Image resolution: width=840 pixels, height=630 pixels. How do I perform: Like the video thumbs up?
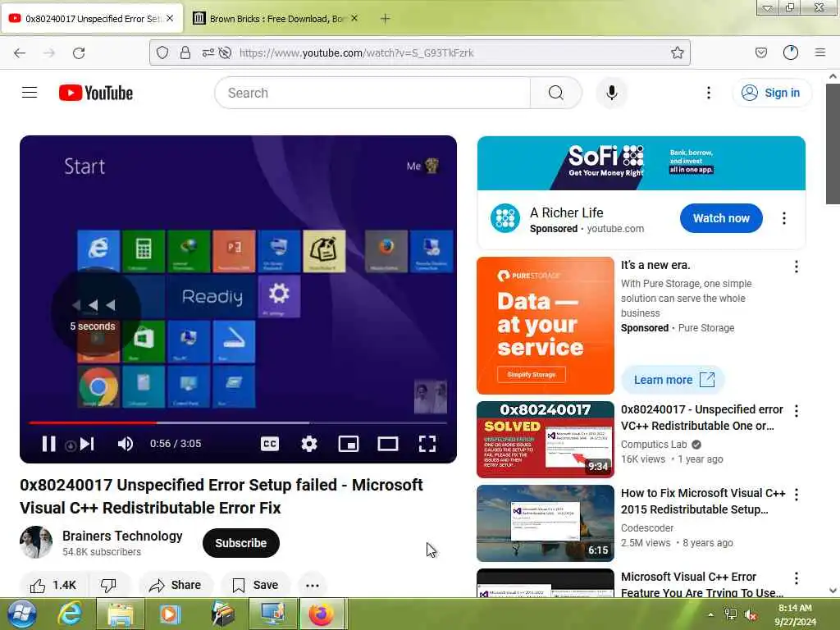point(53,585)
